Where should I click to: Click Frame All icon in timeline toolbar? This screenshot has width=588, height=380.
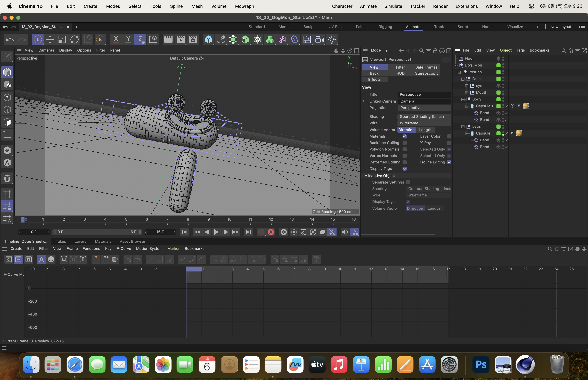pyautogui.click(x=64, y=259)
